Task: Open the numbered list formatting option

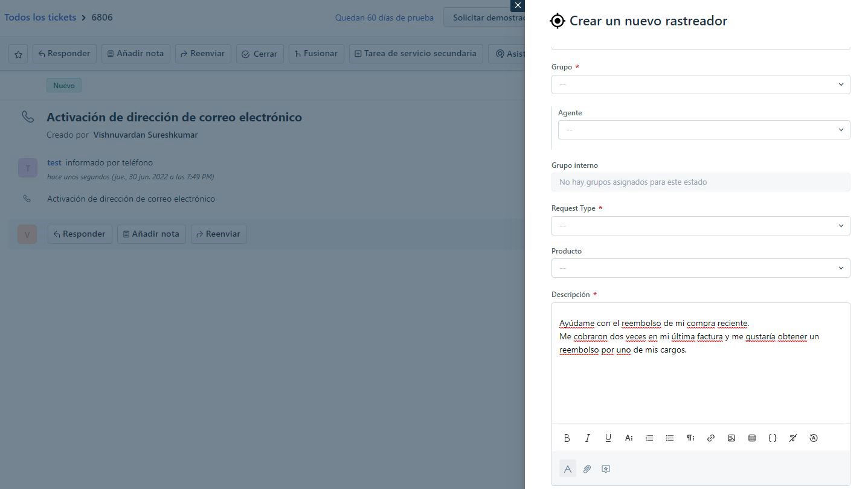Action: pos(649,438)
